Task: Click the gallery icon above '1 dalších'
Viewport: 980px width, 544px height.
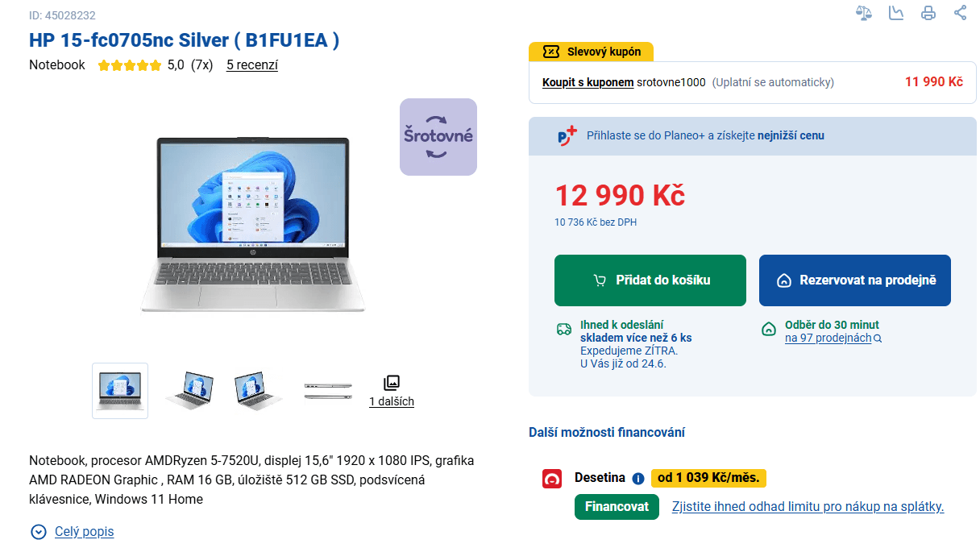Action: pyautogui.click(x=392, y=383)
